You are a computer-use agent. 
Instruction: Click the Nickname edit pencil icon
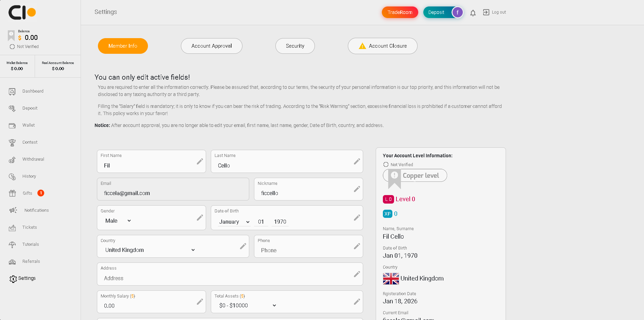pyautogui.click(x=357, y=189)
